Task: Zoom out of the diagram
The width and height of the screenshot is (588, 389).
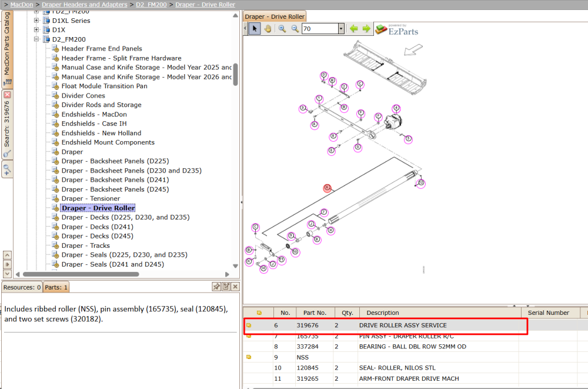Action: click(295, 28)
